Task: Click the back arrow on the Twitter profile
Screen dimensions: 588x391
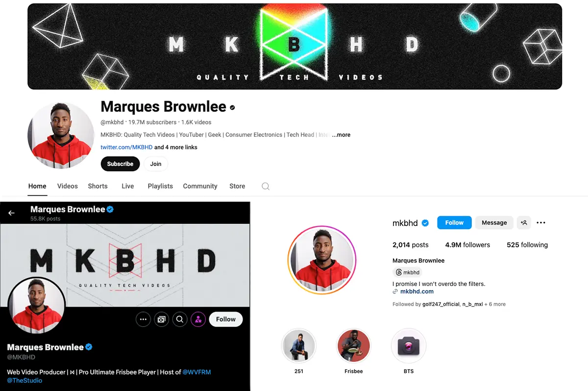Action: (x=11, y=213)
